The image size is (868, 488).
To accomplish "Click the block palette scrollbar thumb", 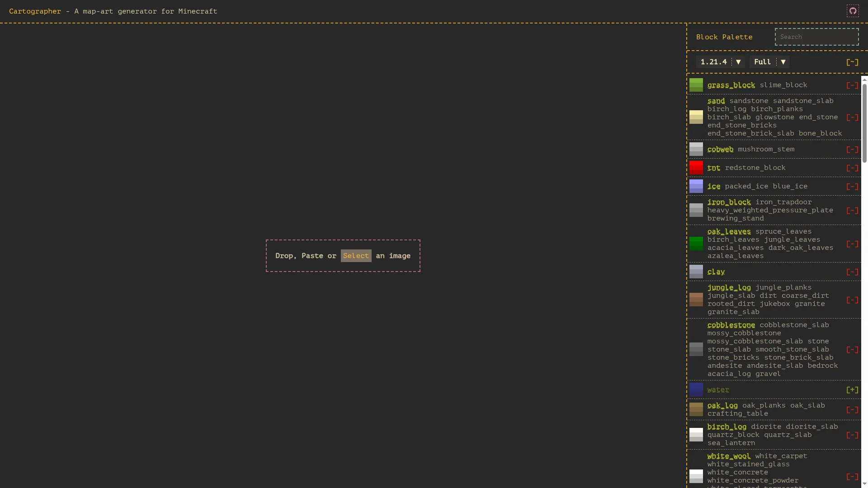I will pos(864,123).
